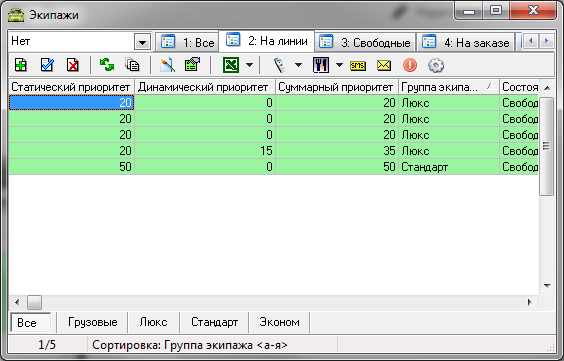
Task: Open the fork icon dropdown arrow
Action: click(x=339, y=65)
